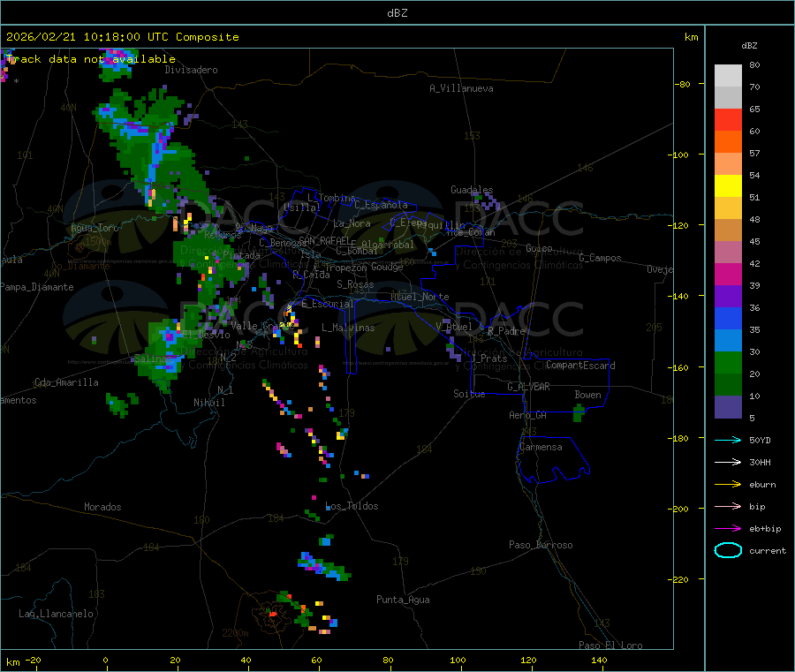Click the SAN_RAFAEL city label on map
Viewport: 795px width, 672px height.
pyautogui.click(x=324, y=240)
